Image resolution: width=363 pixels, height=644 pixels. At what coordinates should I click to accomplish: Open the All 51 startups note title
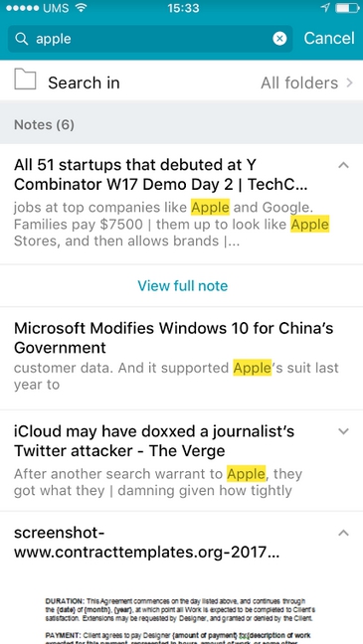tap(161, 175)
